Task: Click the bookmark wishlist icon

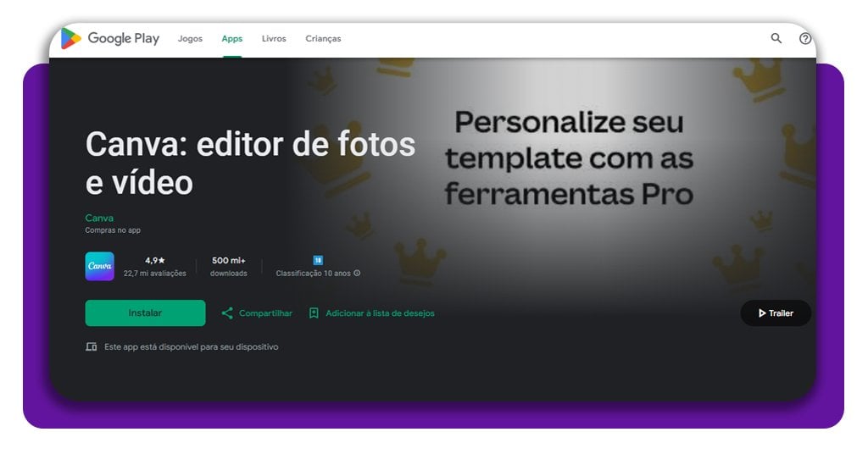Action: 314,313
